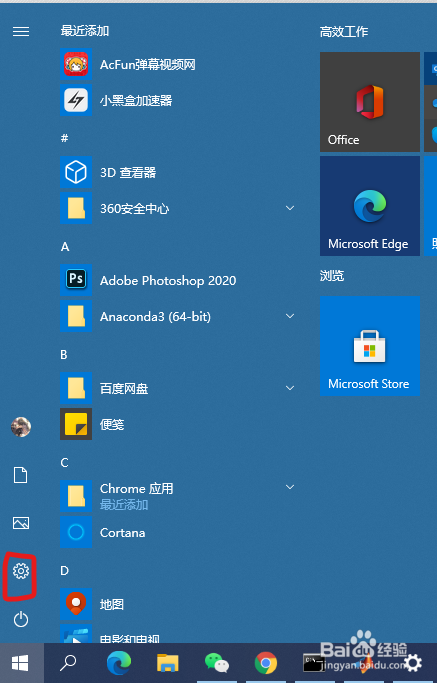
Task: Click the 百度网盘 folder icon
Action: (x=76, y=388)
